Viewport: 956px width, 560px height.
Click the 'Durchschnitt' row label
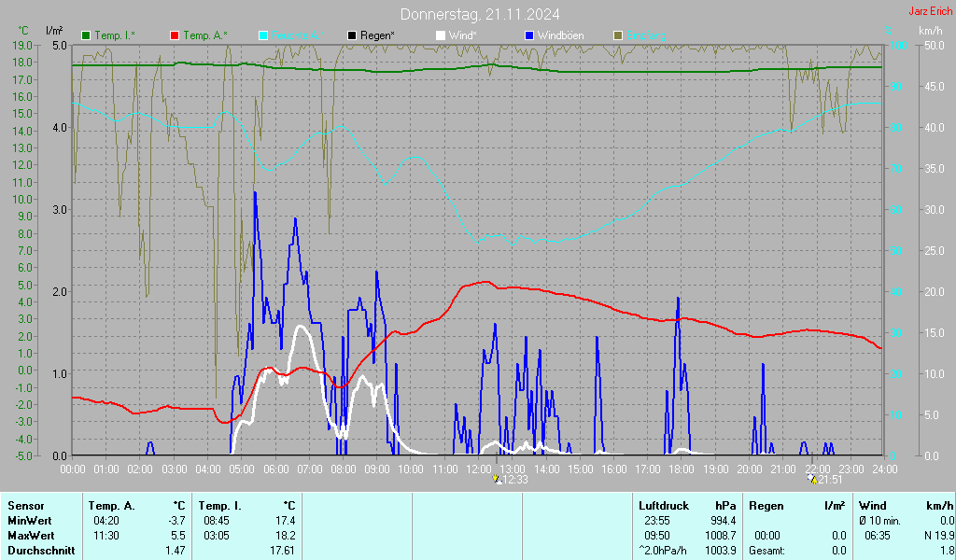click(41, 551)
